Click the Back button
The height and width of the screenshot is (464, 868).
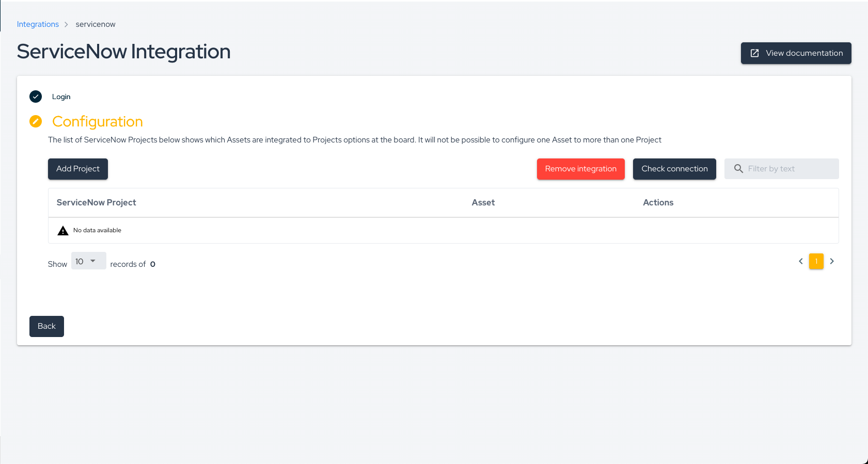[x=46, y=326]
